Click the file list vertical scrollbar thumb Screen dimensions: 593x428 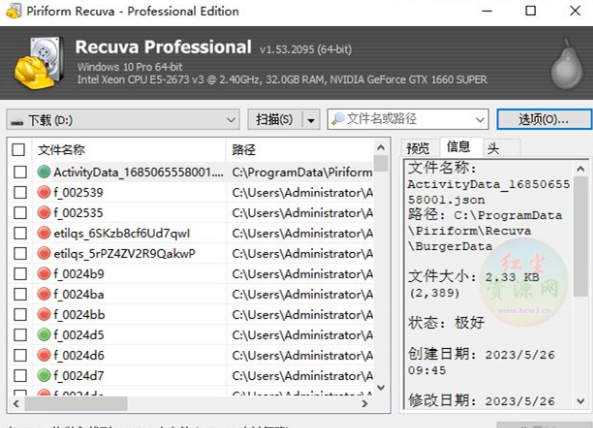(x=381, y=164)
